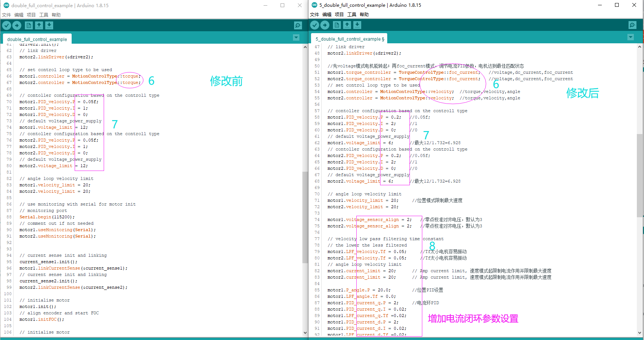Viewport: 644px width, 340px height.
Task: Upload 5_double_full_control_example to the board
Action: click(325, 24)
